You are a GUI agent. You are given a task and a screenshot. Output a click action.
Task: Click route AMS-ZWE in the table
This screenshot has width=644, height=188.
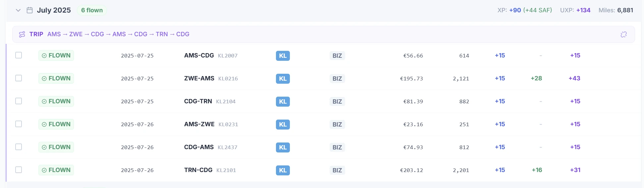point(199,124)
